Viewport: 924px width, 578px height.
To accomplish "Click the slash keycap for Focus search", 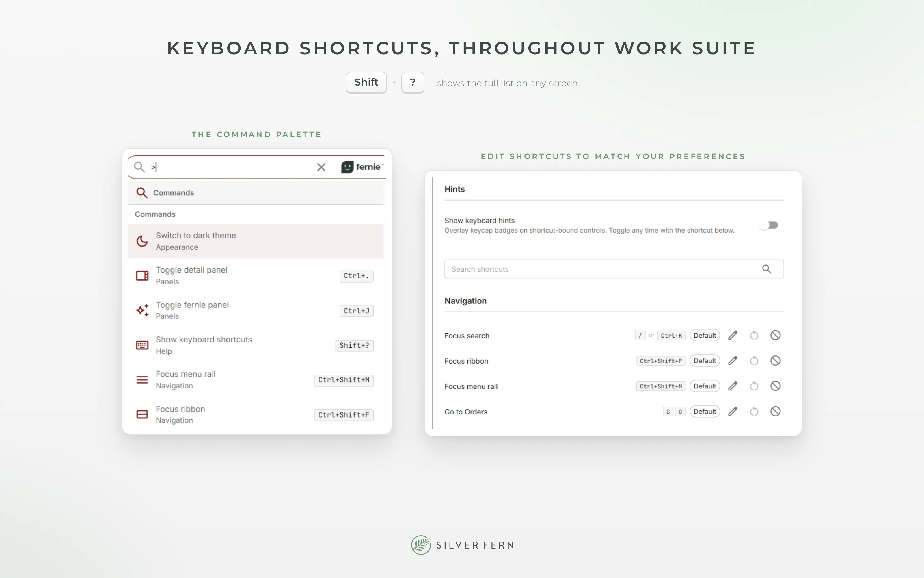I will pyautogui.click(x=640, y=336).
